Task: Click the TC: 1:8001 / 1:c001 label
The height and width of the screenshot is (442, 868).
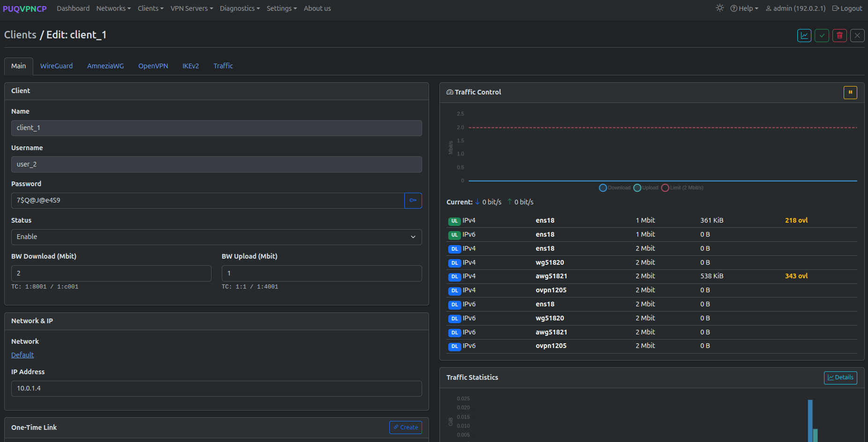Action: coord(45,287)
